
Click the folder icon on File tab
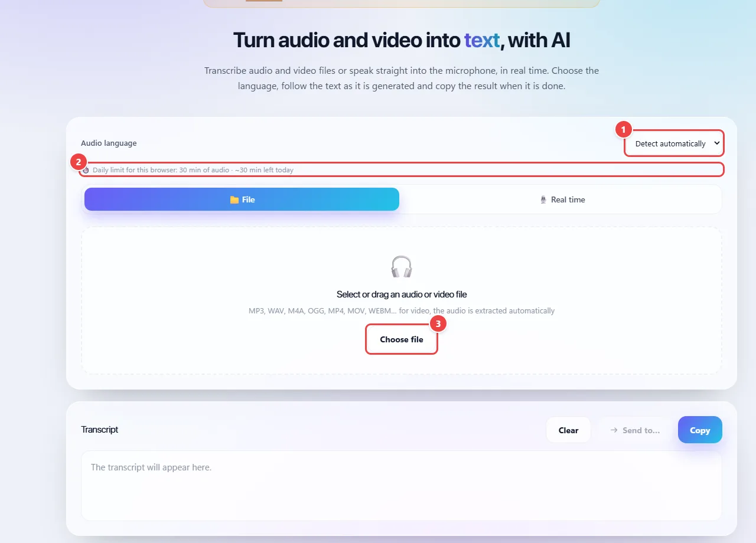click(x=234, y=199)
